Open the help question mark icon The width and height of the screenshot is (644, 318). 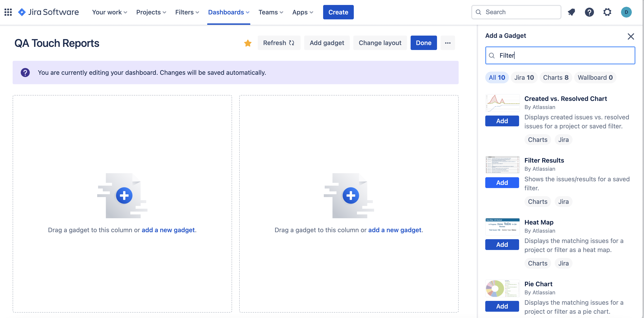(x=589, y=12)
